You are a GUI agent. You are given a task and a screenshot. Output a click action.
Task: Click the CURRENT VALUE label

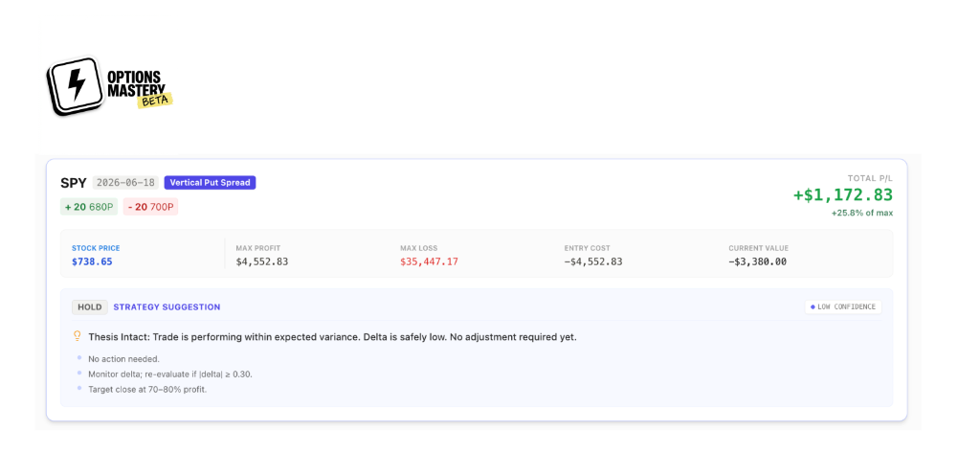(x=758, y=248)
